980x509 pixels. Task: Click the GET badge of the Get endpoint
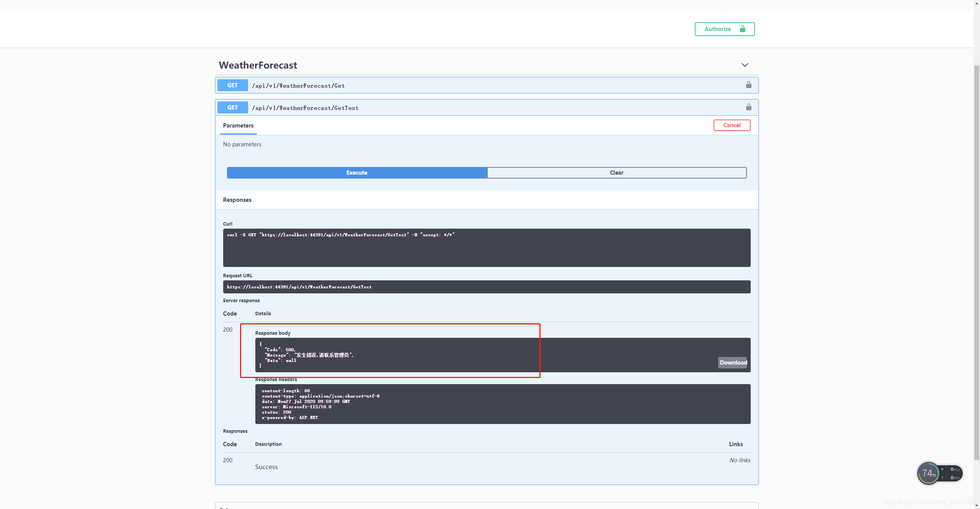pyautogui.click(x=232, y=85)
